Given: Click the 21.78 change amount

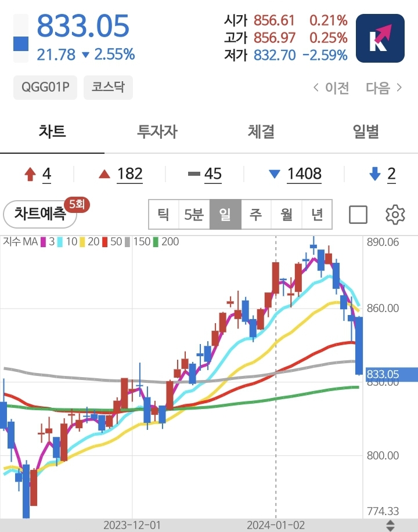Looking at the screenshot, I should point(56,55).
